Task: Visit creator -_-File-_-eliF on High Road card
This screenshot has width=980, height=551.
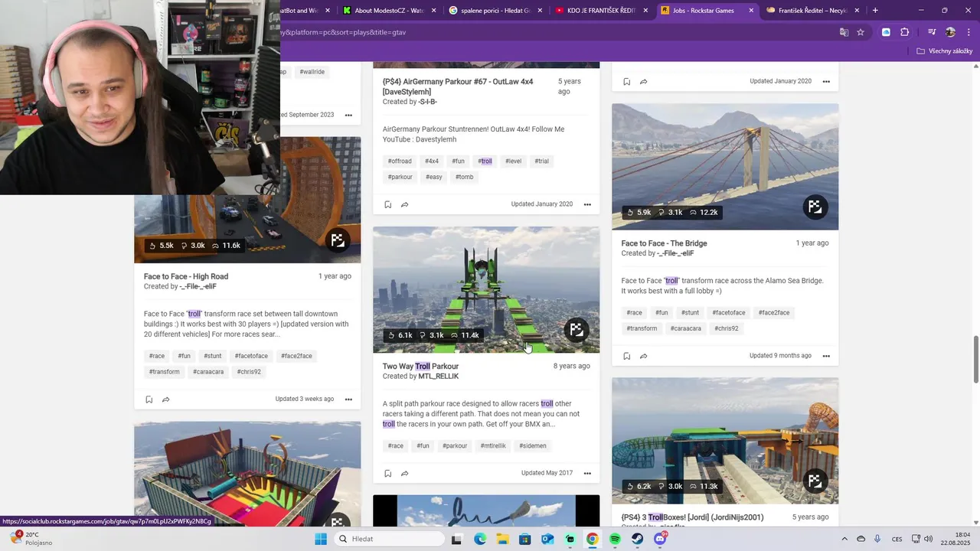Action: [198, 286]
